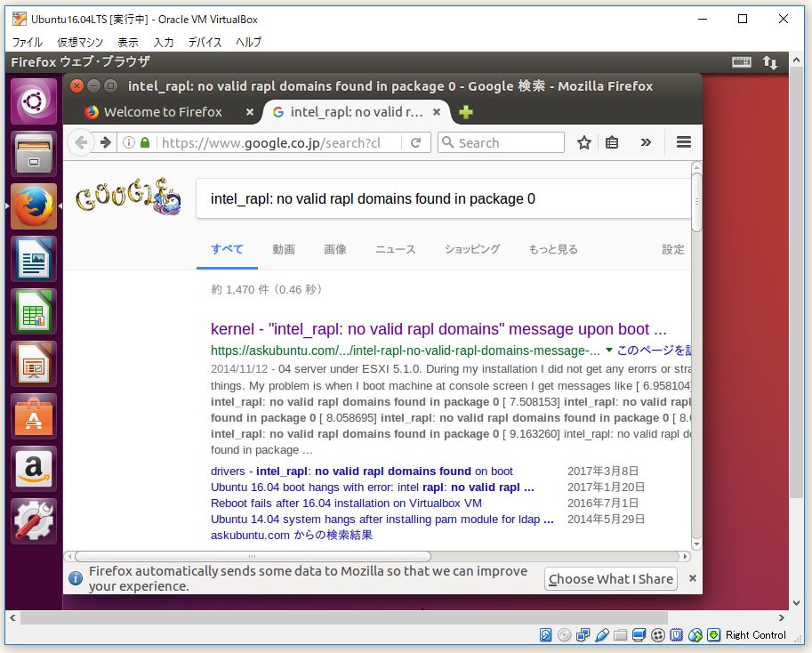Viewport: 812px width, 653px height.
Task: Open the 仮想マシン menu in VirtualBox
Action: tap(80, 42)
